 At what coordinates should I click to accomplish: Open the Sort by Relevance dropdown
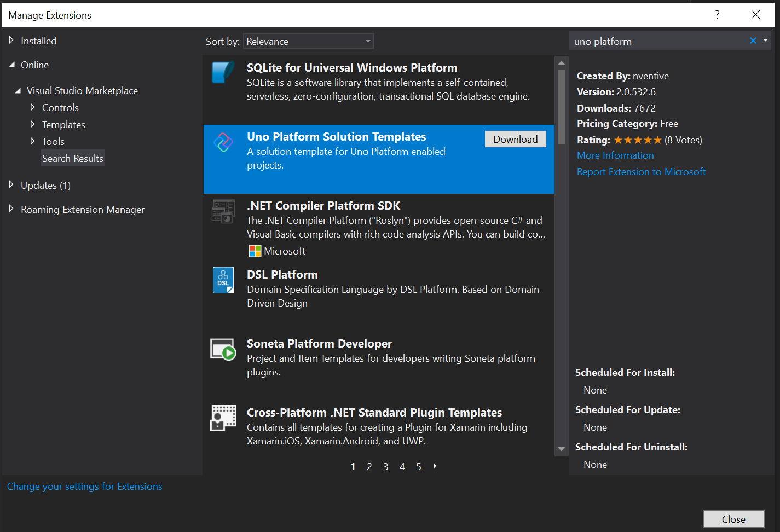[x=309, y=41]
